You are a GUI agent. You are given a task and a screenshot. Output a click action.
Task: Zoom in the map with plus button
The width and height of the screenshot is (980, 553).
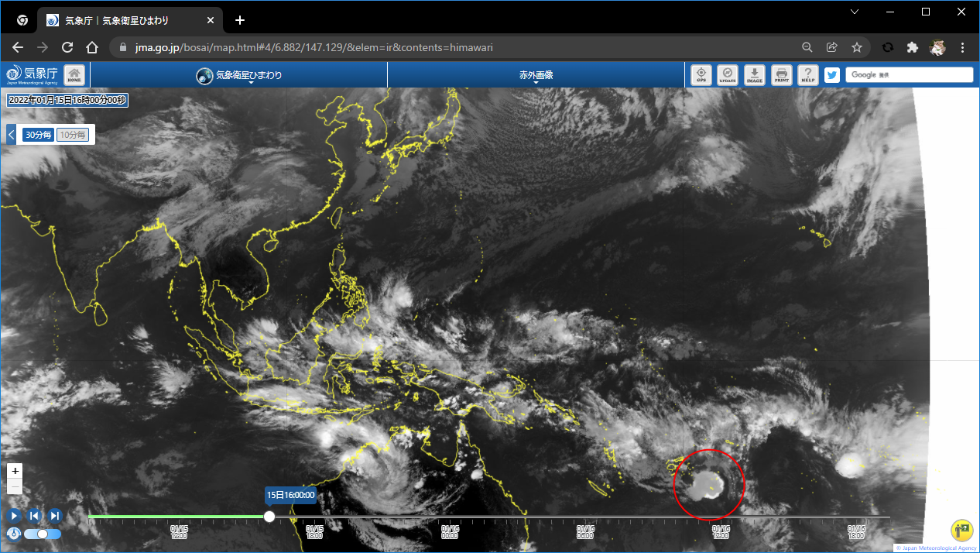pos(15,471)
